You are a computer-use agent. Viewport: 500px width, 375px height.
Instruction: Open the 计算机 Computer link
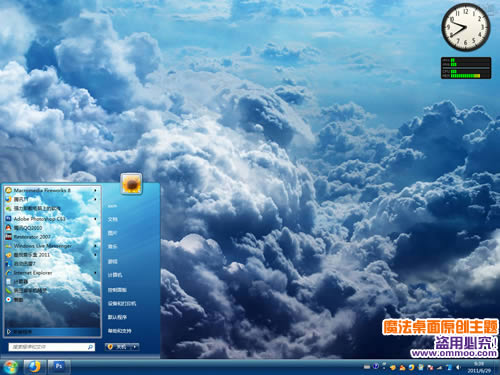pos(115,275)
